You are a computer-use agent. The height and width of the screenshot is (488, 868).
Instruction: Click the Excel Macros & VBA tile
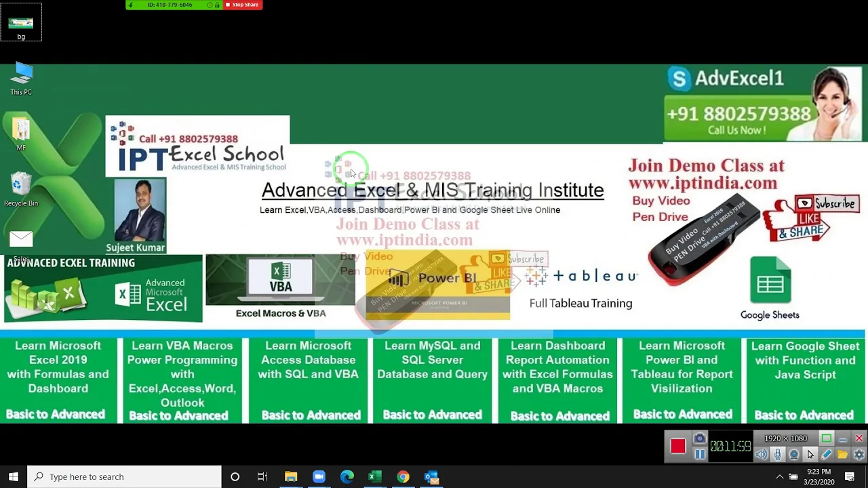click(x=281, y=287)
